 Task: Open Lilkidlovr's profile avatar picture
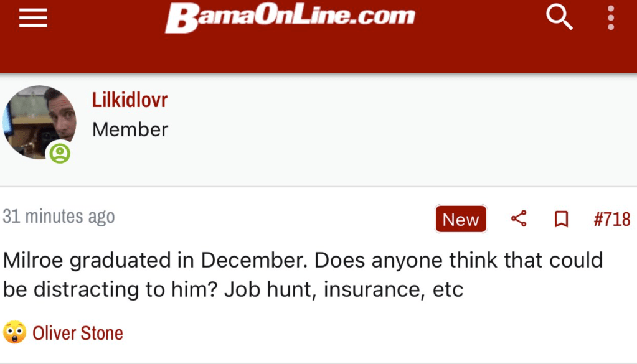click(x=39, y=121)
